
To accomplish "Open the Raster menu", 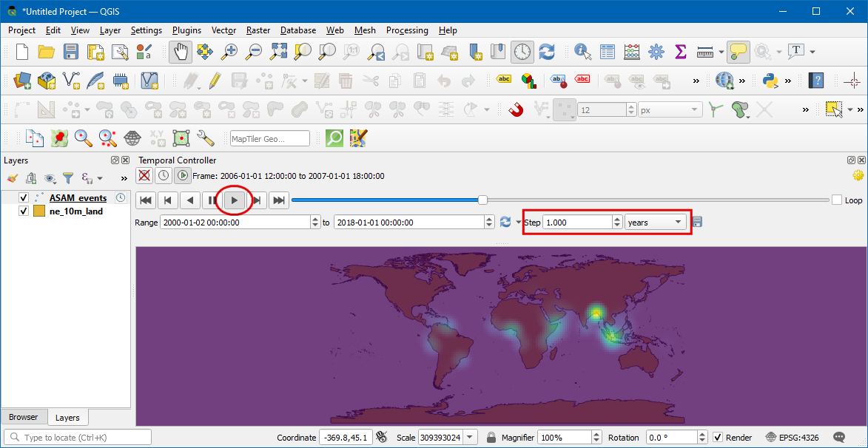I will (x=258, y=30).
